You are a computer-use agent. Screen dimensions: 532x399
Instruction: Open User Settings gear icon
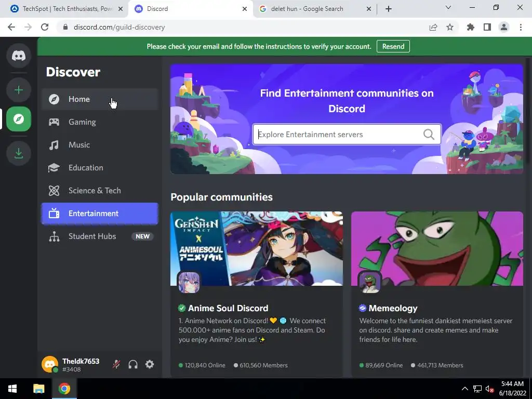tap(150, 364)
